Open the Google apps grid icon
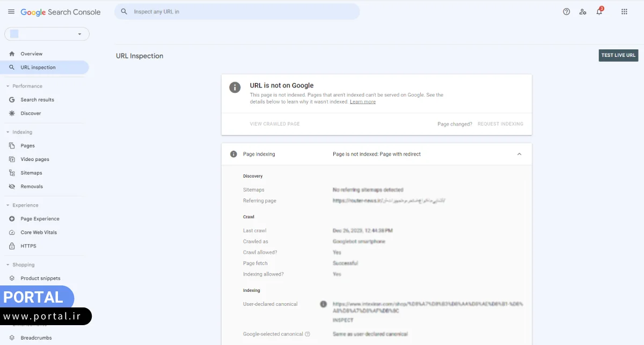 (624, 12)
